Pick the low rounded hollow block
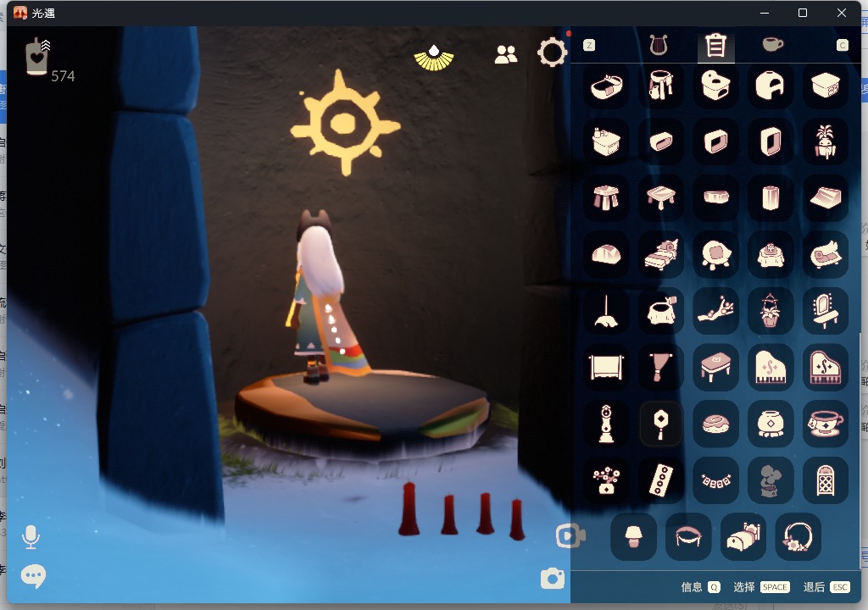Screen dimensions: 868x610 tap(660, 141)
